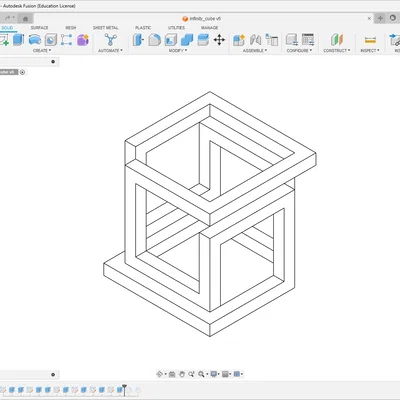Screen dimensions: 400x400
Task: Click the Display Settings monitor icon
Action: point(214,374)
